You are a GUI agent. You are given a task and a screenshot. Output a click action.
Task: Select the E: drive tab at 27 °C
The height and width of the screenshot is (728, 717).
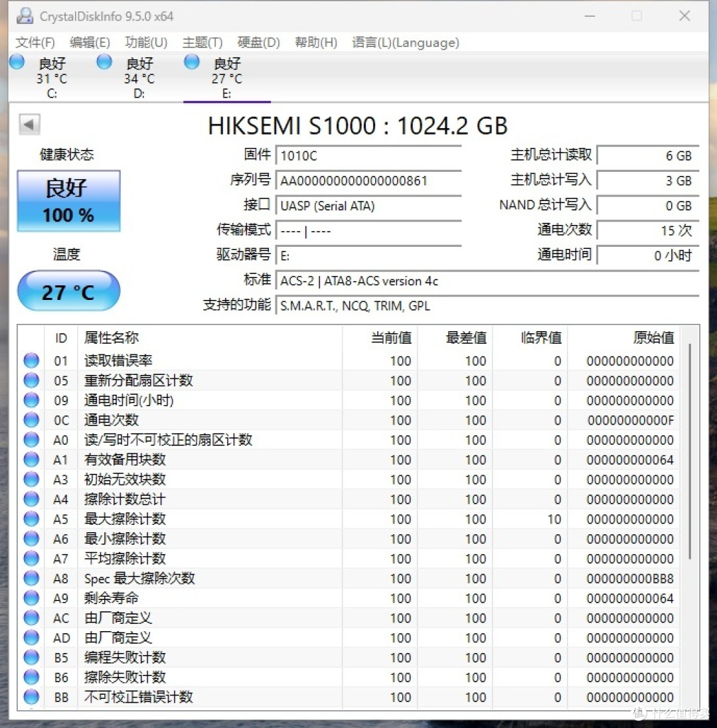pyautogui.click(x=226, y=78)
